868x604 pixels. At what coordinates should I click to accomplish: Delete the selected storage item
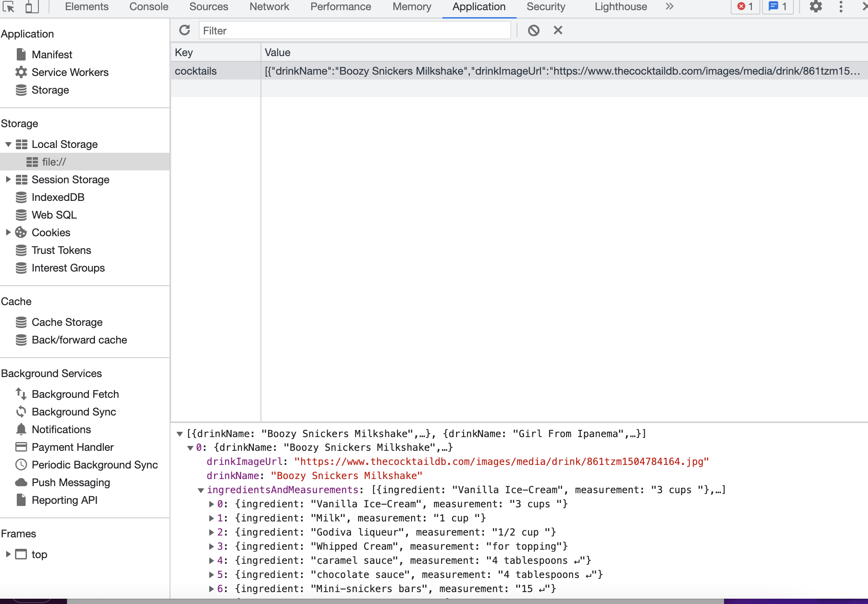point(558,30)
